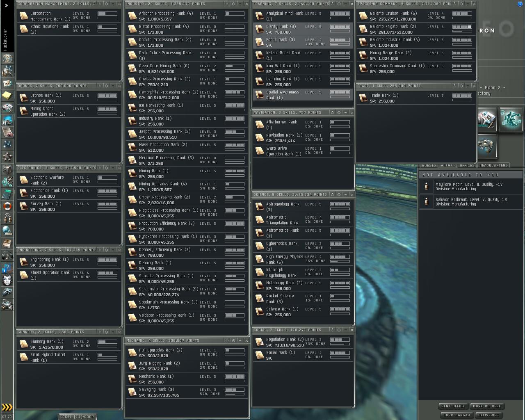Select the Gallente Cruiser Rank (5) skill

(x=416, y=16)
